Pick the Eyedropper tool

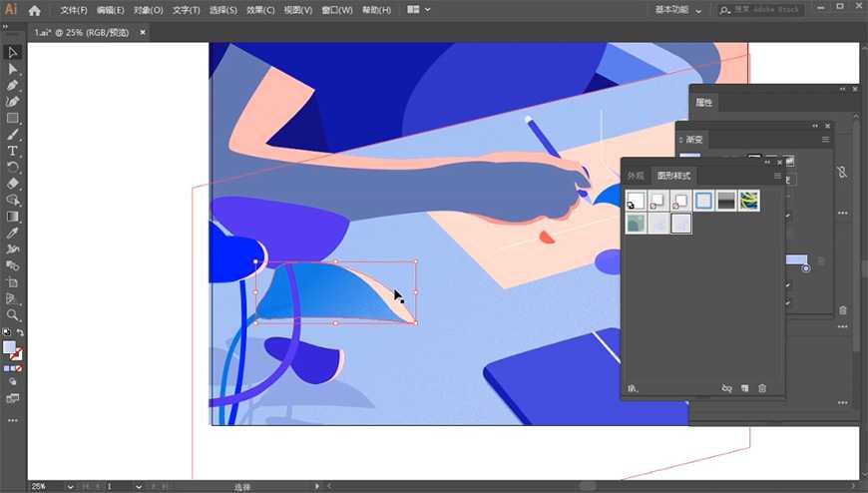point(13,233)
